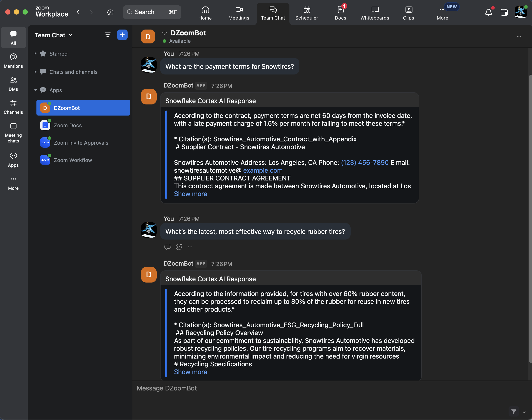
Task: Reply in thread to recycle tires message
Action: 167,247
